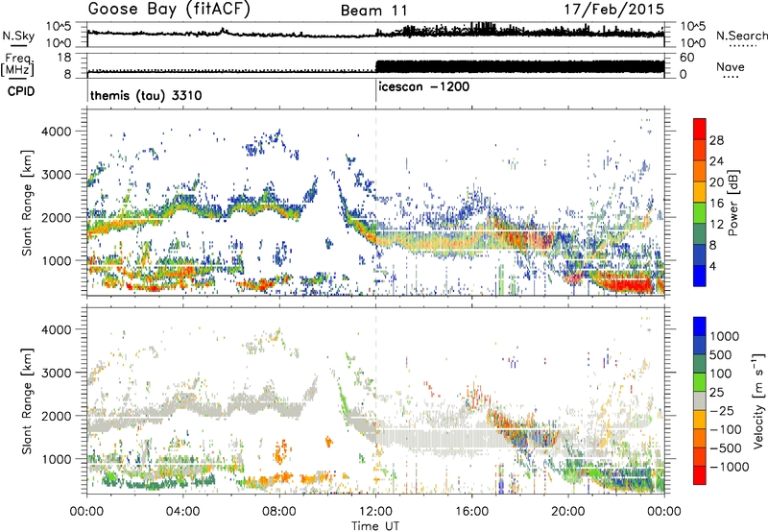
Task: Click the '12:00' time axis label
Action: pyautogui.click(x=375, y=512)
